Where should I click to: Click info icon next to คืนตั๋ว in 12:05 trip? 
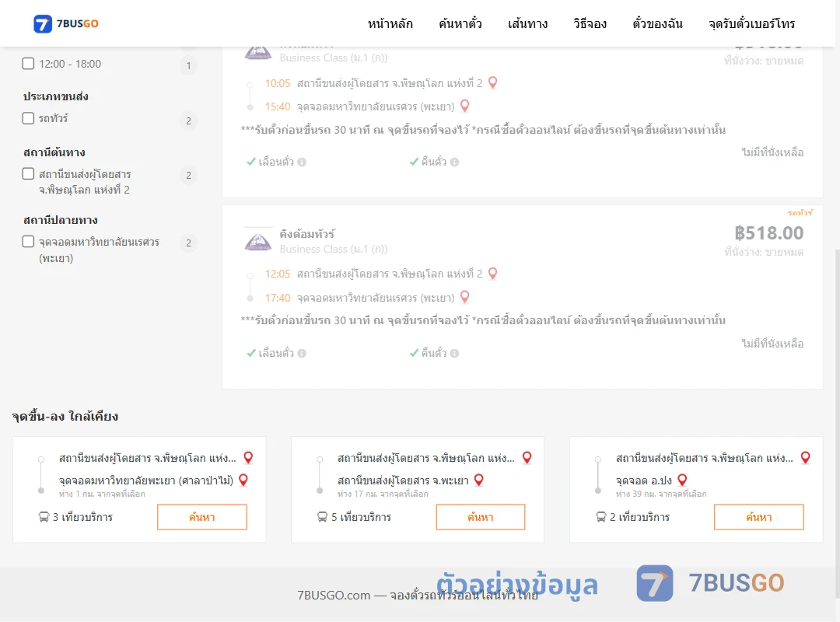click(455, 353)
